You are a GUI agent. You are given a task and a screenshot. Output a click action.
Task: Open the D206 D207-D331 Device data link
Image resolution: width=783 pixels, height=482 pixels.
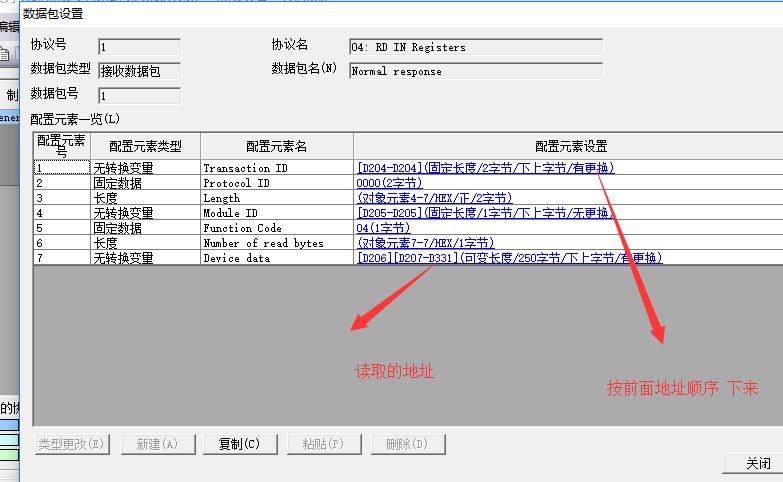point(509,258)
